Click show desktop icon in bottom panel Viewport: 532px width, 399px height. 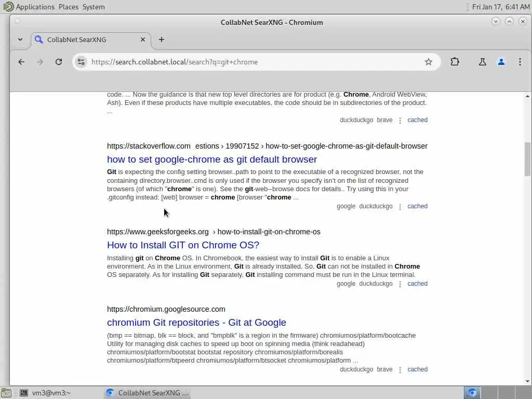pyautogui.click(x=6, y=393)
